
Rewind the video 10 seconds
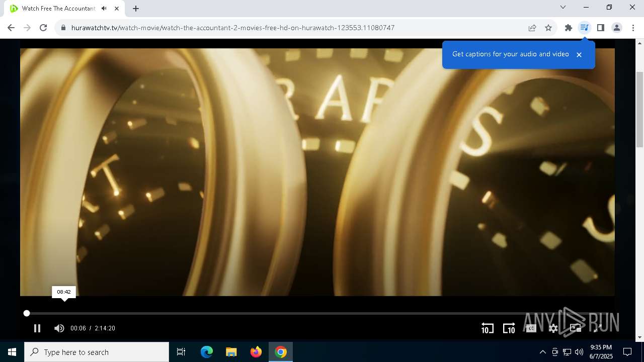[488, 328]
